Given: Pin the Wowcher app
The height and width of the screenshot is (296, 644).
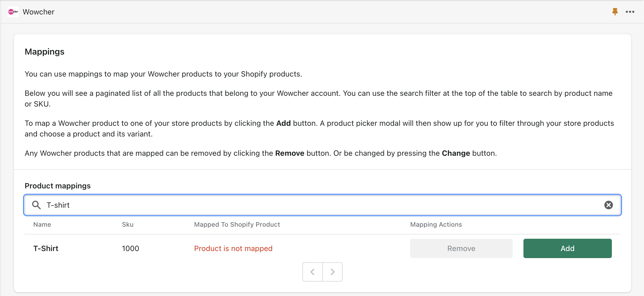Looking at the screenshot, I should pos(615,12).
